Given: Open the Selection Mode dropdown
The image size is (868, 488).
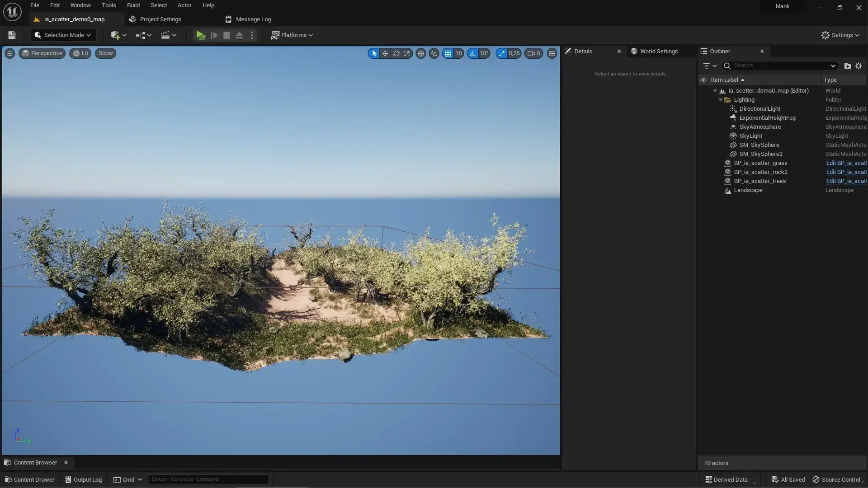Looking at the screenshot, I should pos(63,35).
